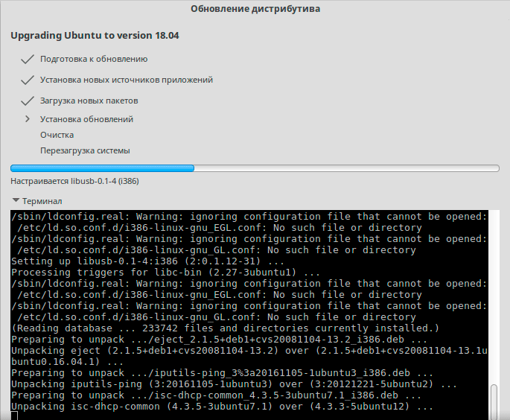
Task: Click the checkmark beside Подготовка к обновлению
Action: tap(28, 59)
